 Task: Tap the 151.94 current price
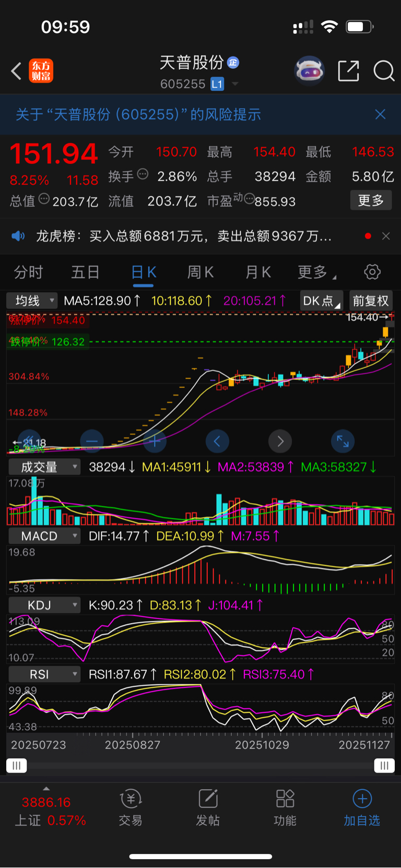click(54, 154)
